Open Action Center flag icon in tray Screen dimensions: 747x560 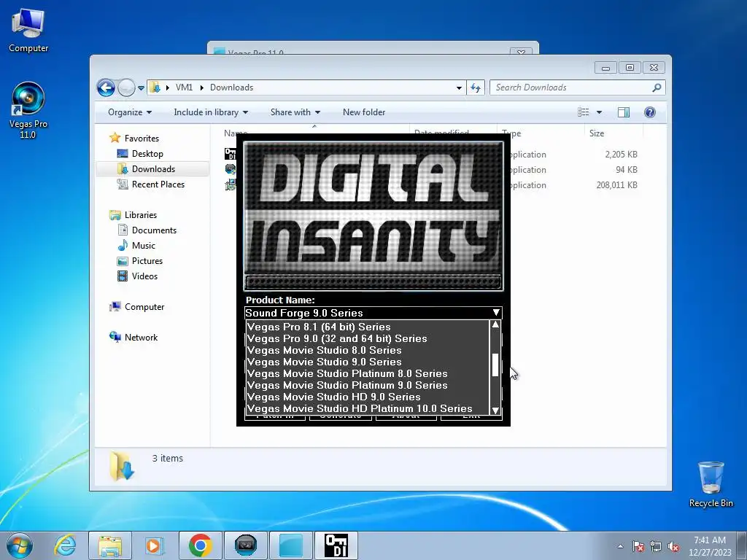(x=638, y=547)
